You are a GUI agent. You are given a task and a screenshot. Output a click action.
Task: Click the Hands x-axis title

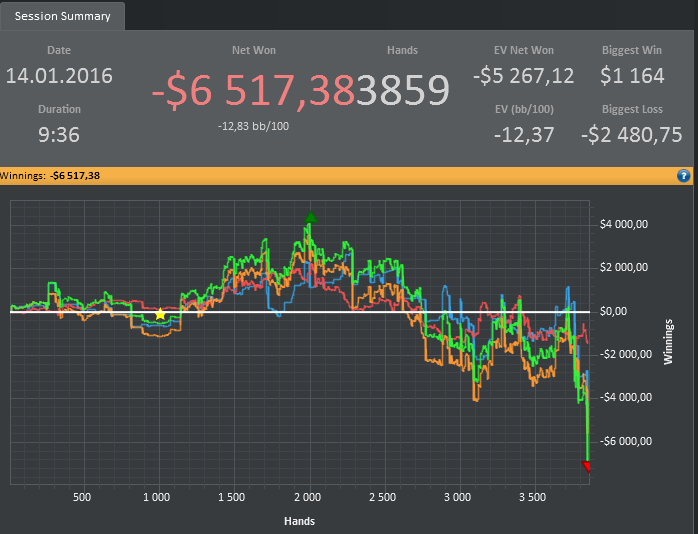click(x=300, y=521)
